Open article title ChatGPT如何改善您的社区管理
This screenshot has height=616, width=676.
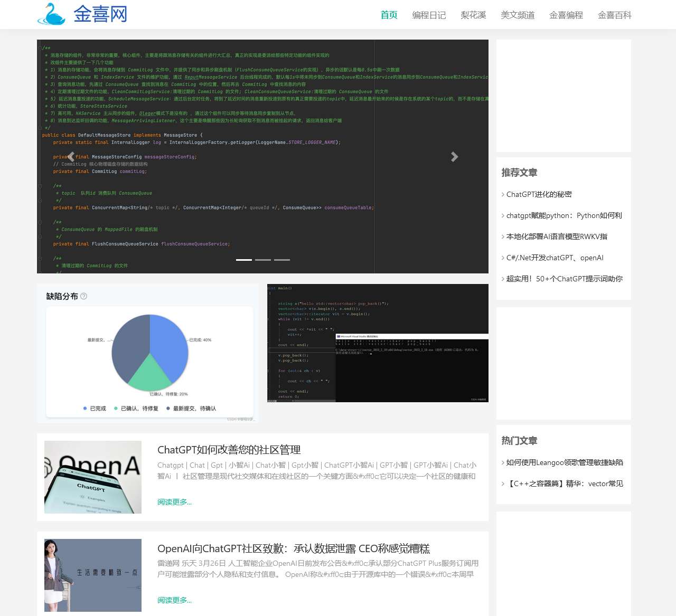(229, 450)
